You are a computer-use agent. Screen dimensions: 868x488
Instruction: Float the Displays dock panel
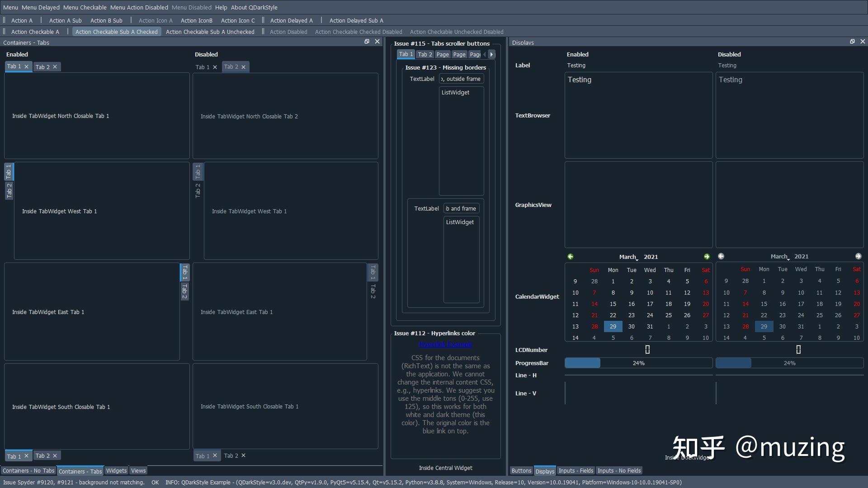click(x=852, y=42)
